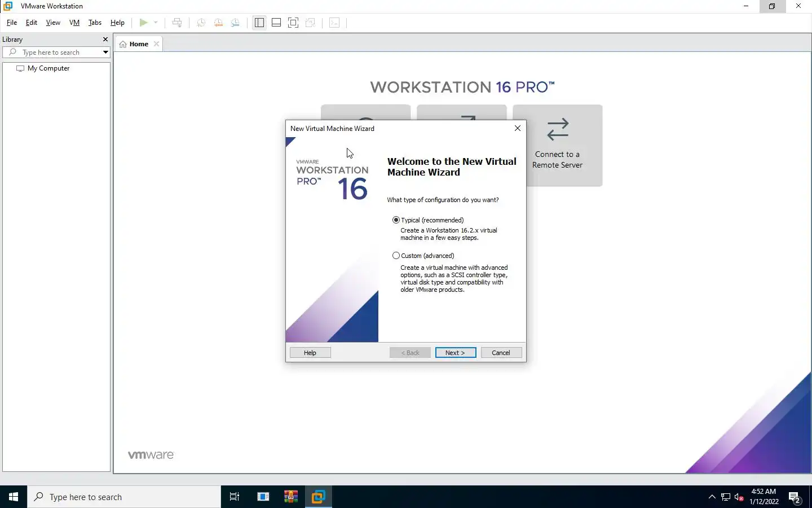The width and height of the screenshot is (812, 508).
Task: Select My Computer in the Library
Action: point(48,68)
